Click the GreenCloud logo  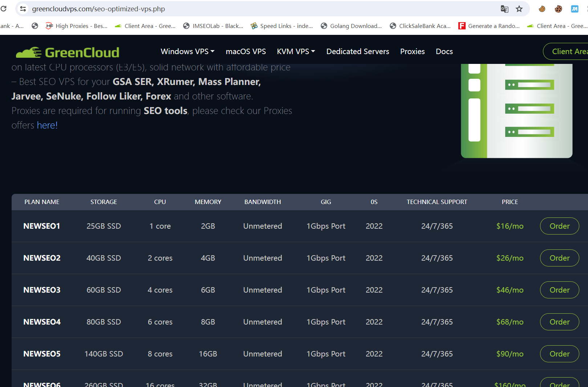click(68, 52)
